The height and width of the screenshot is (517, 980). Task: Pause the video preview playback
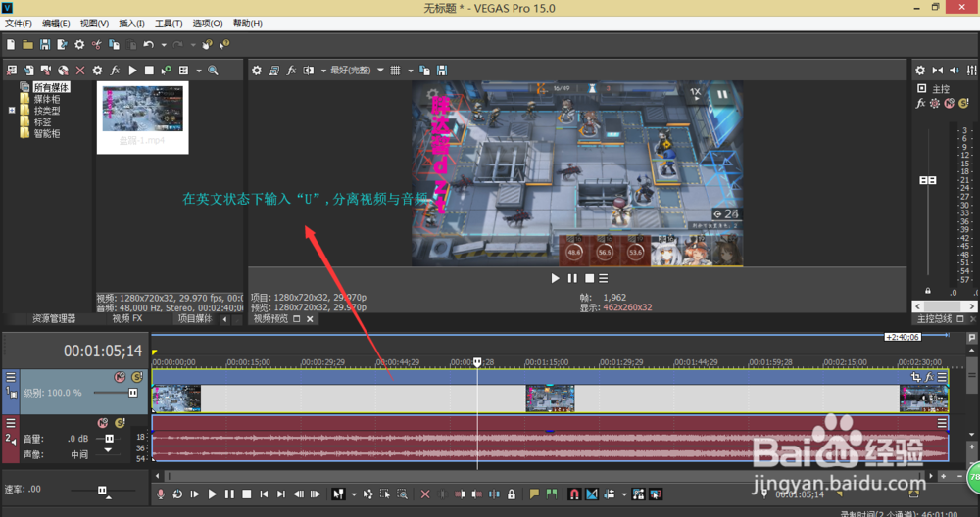(x=572, y=278)
